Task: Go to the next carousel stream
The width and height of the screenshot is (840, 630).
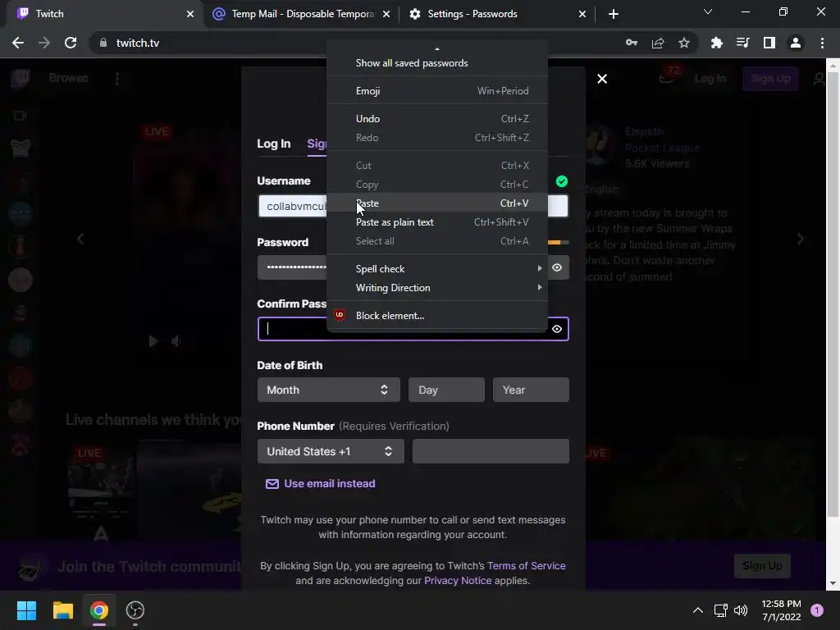Action: tap(801, 239)
